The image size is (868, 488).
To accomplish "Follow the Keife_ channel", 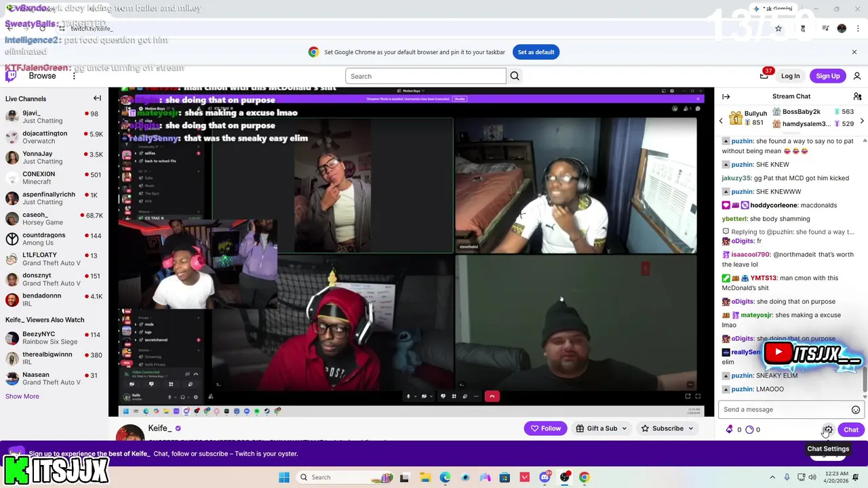I will (546, 428).
